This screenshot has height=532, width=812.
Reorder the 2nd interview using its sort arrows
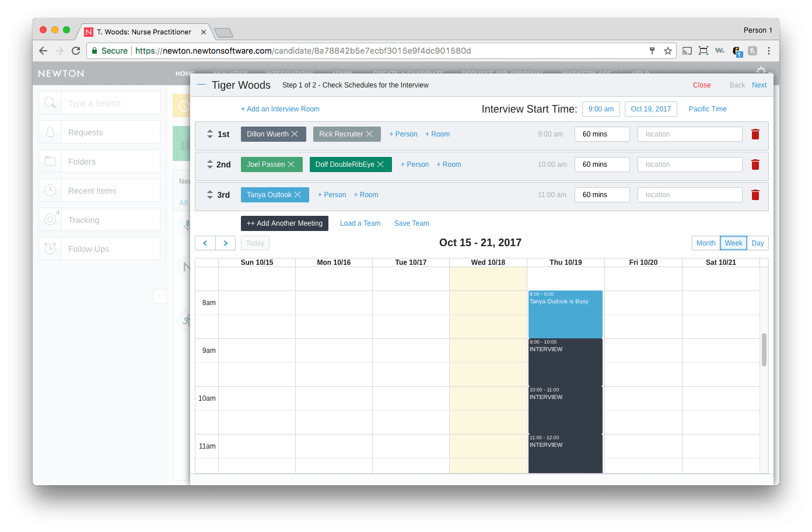pos(210,164)
